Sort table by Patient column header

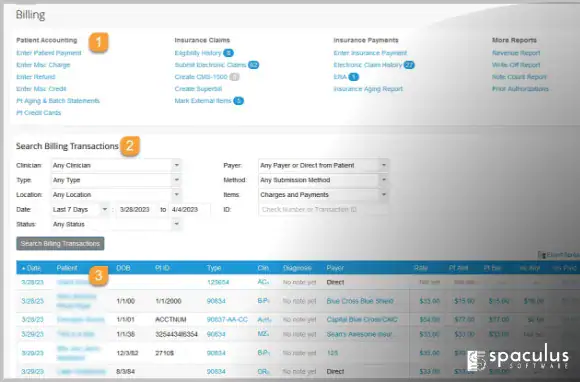pyautogui.click(x=67, y=268)
